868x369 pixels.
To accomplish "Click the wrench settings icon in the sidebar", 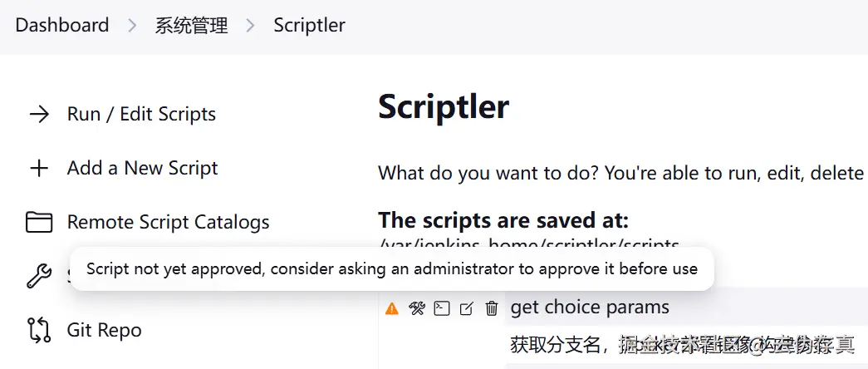I will tap(39, 275).
